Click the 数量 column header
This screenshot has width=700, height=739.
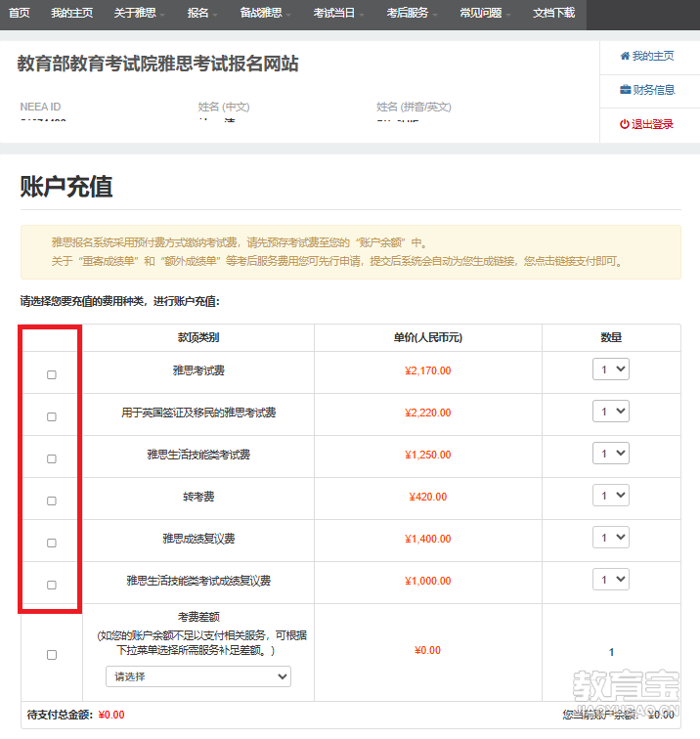611,337
